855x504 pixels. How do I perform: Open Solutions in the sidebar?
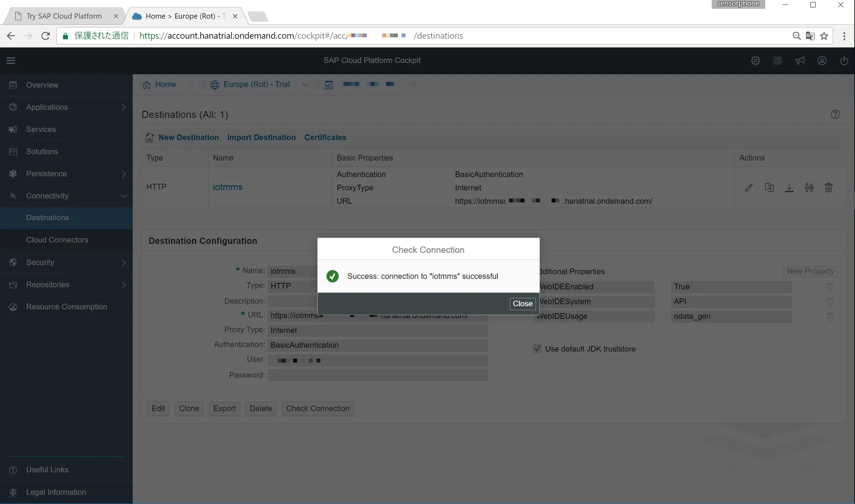click(66, 151)
